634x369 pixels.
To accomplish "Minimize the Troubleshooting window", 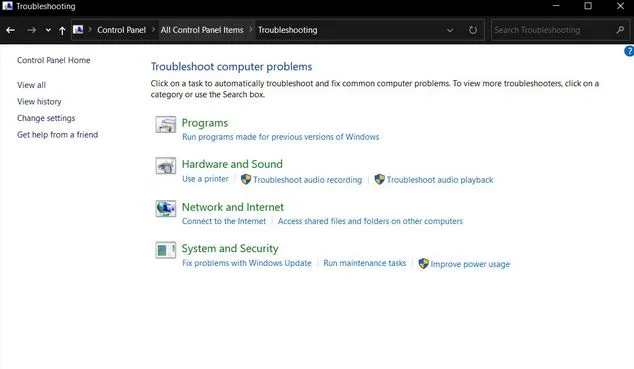I will [556, 6].
